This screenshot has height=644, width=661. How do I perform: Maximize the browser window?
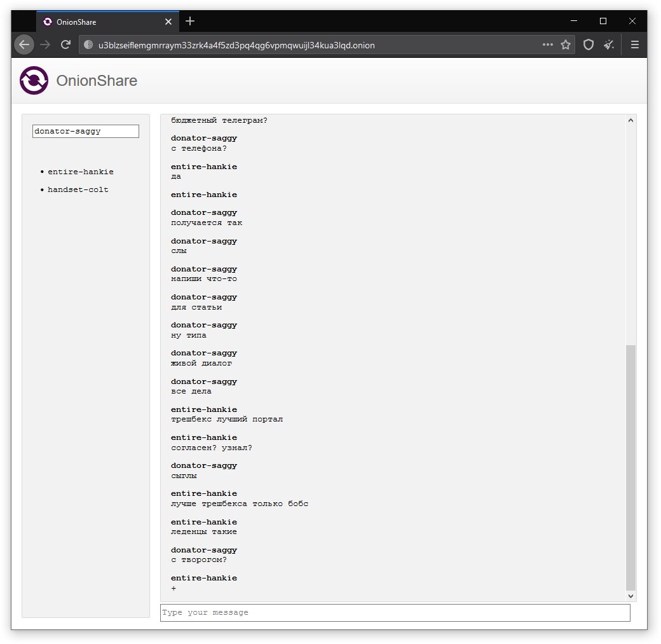[x=603, y=21]
